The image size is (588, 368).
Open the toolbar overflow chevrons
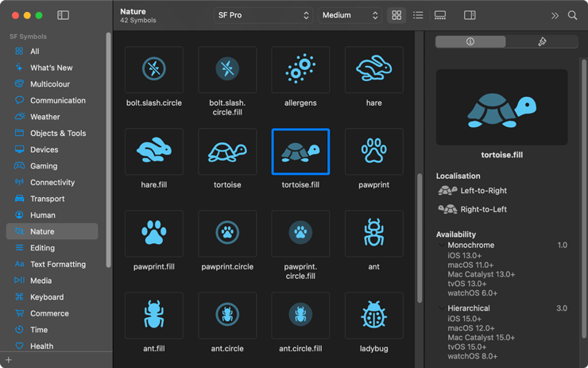coord(555,15)
